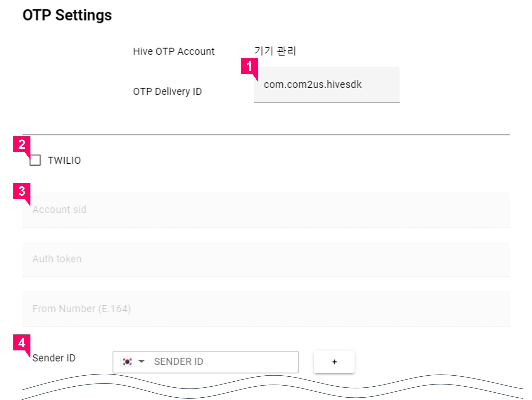This screenshot has height=400, width=532.
Task: Click the OTP Settings heading
Action: (67, 15)
